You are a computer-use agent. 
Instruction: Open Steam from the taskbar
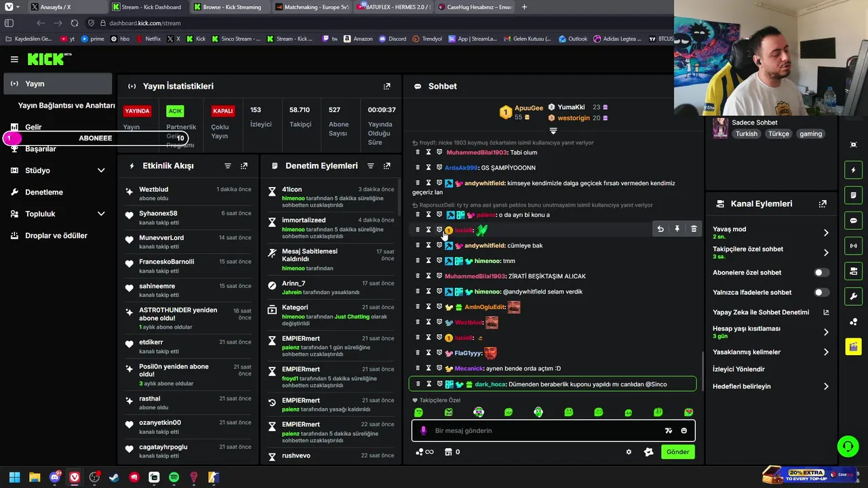click(115, 477)
